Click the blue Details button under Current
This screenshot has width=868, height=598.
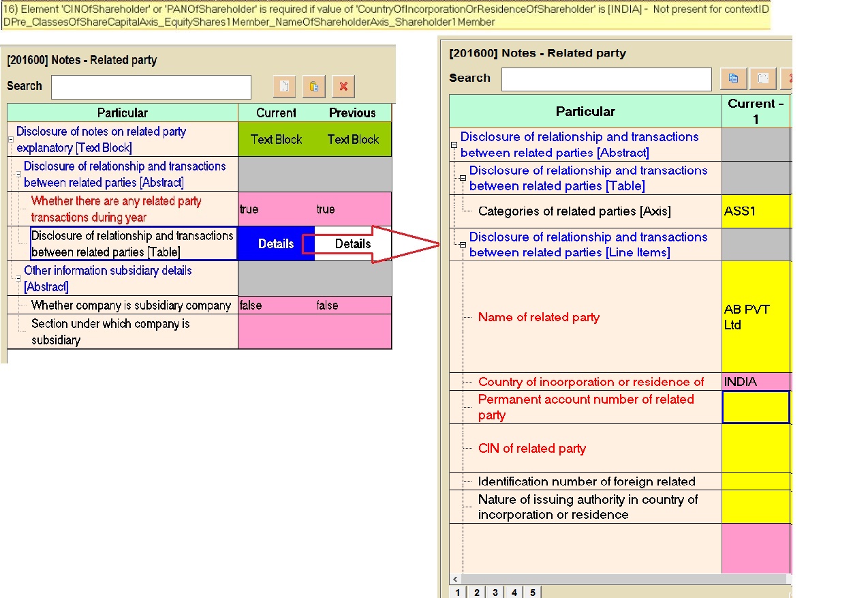click(276, 243)
